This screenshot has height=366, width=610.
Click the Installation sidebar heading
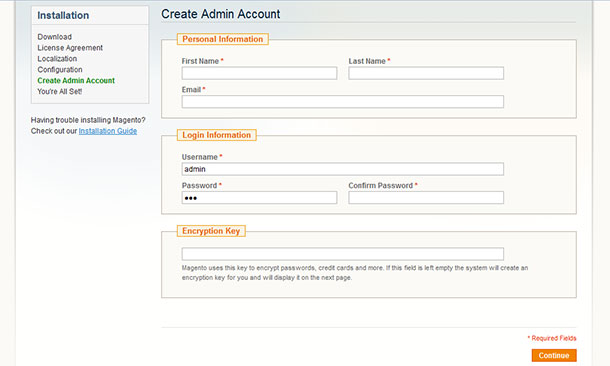point(63,15)
